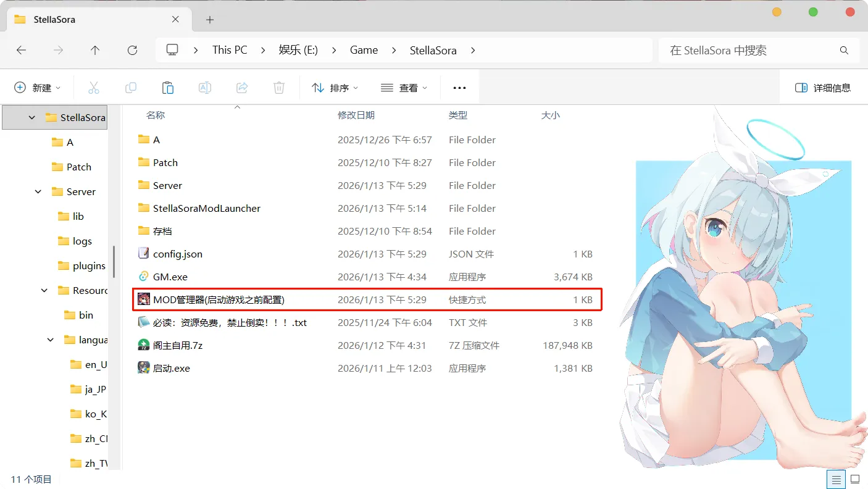Viewport: 868px width, 489px height.
Task: Open the 排序 sort dropdown
Action: click(x=335, y=88)
